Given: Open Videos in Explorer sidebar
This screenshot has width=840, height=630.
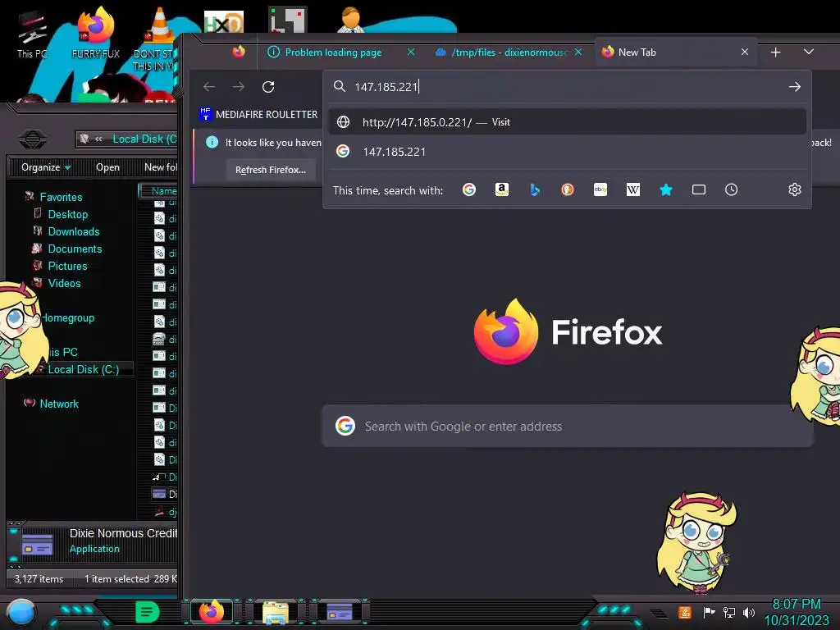Looking at the screenshot, I should [x=64, y=283].
